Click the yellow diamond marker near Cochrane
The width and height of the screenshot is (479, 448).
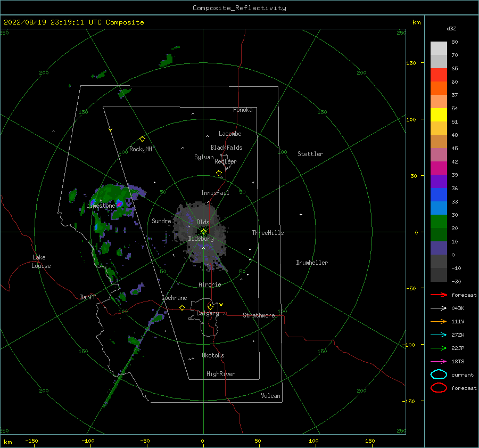coord(182,307)
